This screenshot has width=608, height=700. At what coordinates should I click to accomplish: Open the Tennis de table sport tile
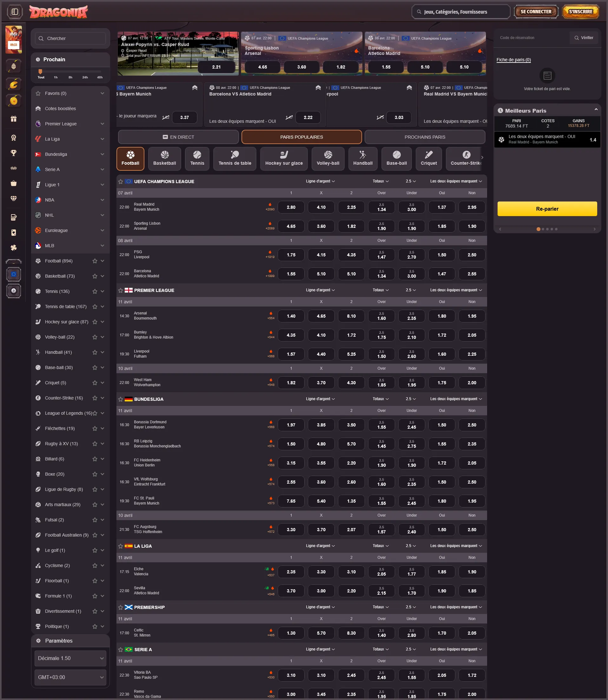tap(235, 158)
